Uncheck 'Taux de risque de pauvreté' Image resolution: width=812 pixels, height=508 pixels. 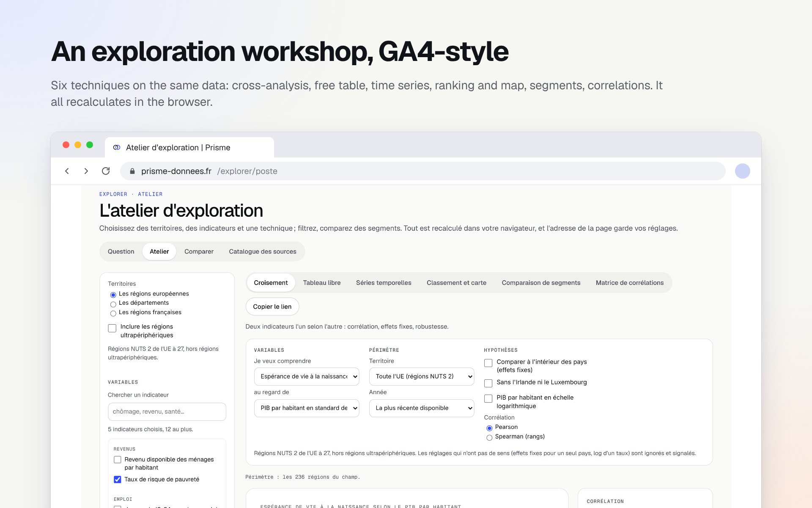click(x=118, y=480)
